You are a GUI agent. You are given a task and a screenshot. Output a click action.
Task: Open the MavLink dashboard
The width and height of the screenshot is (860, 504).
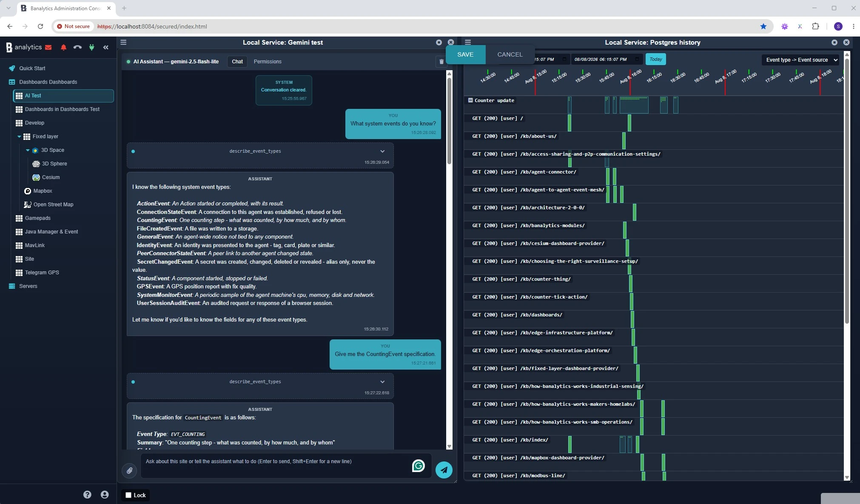(x=34, y=245)
